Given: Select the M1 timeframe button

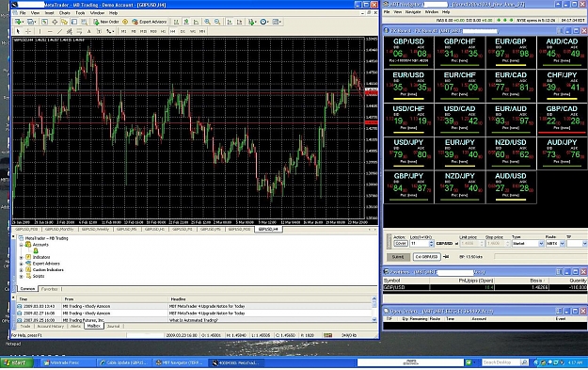Looking at the screenshot, I should pyautogui.click(x=123, y=31).
